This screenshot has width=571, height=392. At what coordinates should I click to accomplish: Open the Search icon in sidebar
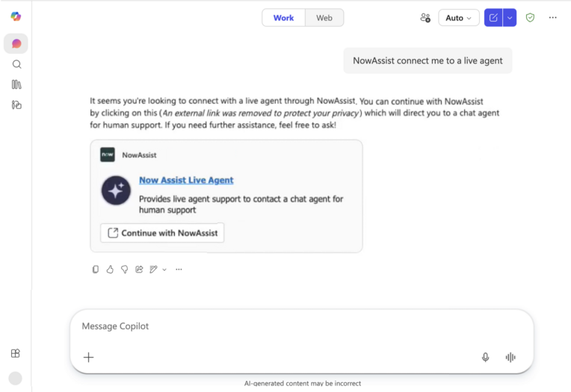[x=16, y=64]
